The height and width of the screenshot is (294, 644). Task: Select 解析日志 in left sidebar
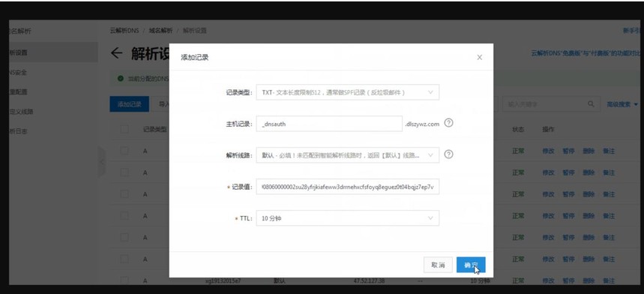coord(19,131)
